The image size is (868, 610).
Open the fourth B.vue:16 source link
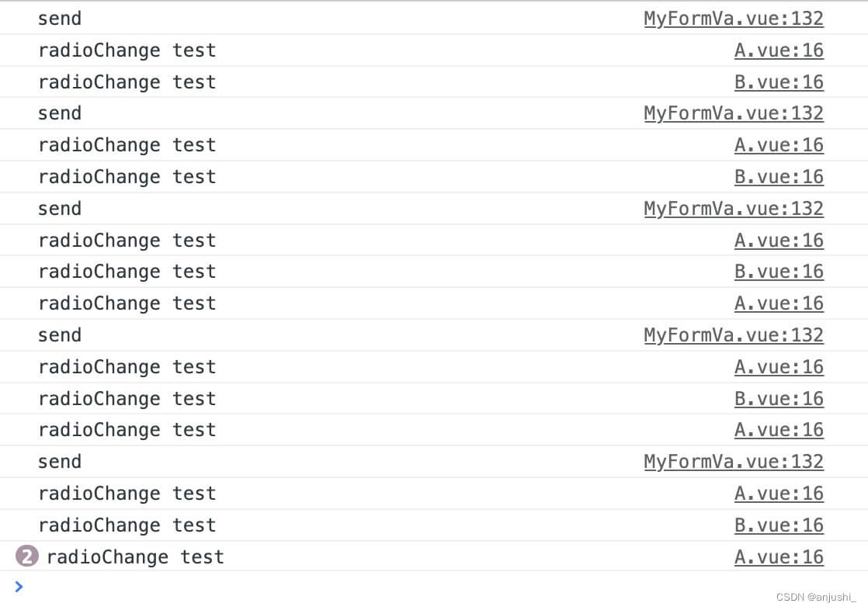coord(778,399)
